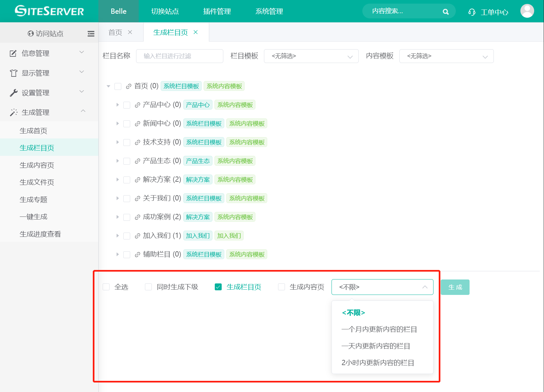Enable 同时生成下级 checkbox

tap(149, 287)
